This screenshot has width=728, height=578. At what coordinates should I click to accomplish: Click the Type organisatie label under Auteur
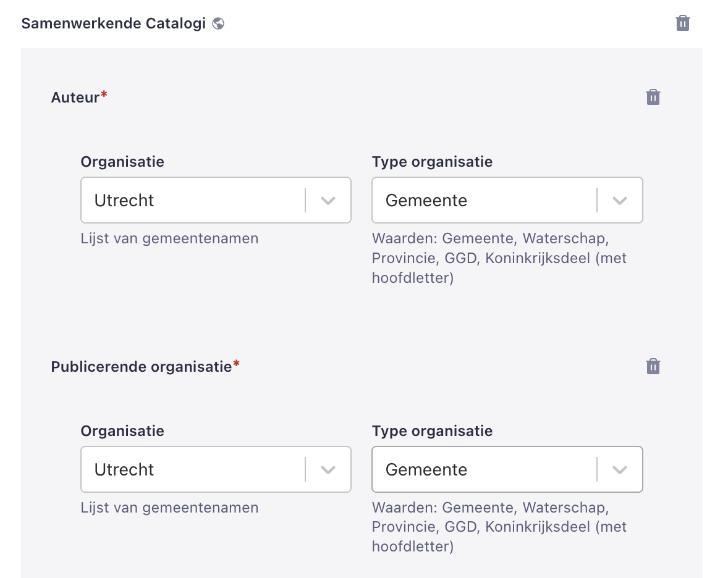(x=432, y=161)
